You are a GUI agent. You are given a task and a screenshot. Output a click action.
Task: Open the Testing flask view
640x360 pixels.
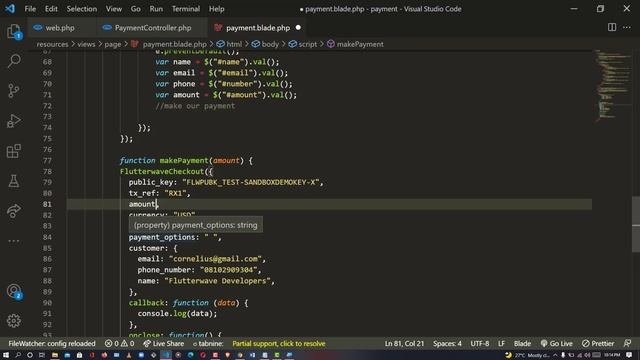click(13, 181)
